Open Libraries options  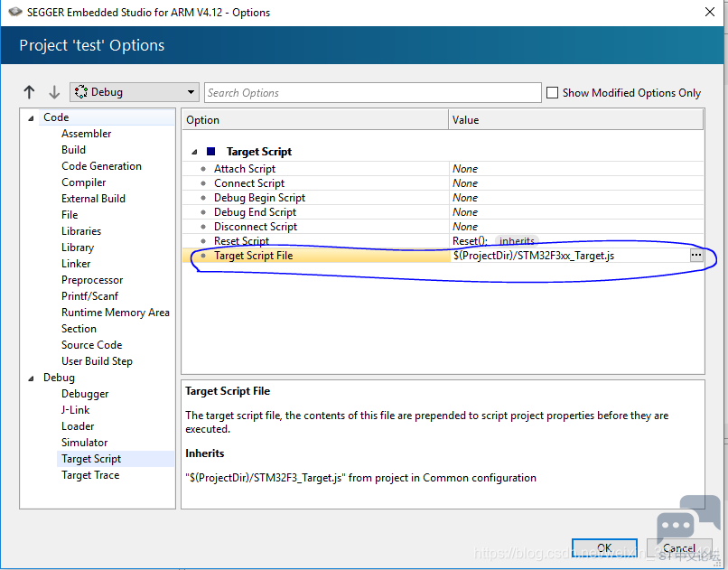click(x=81, y=231)
